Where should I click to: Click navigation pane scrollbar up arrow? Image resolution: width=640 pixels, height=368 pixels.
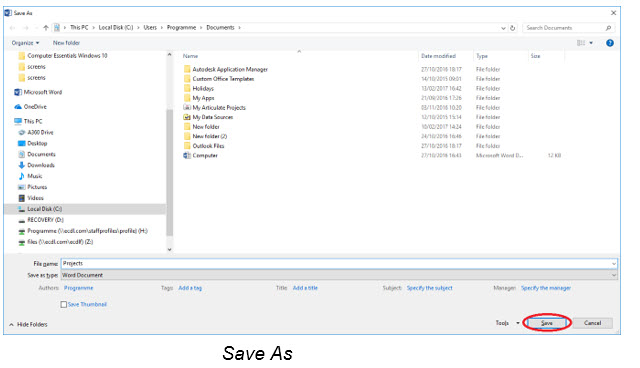169,55
